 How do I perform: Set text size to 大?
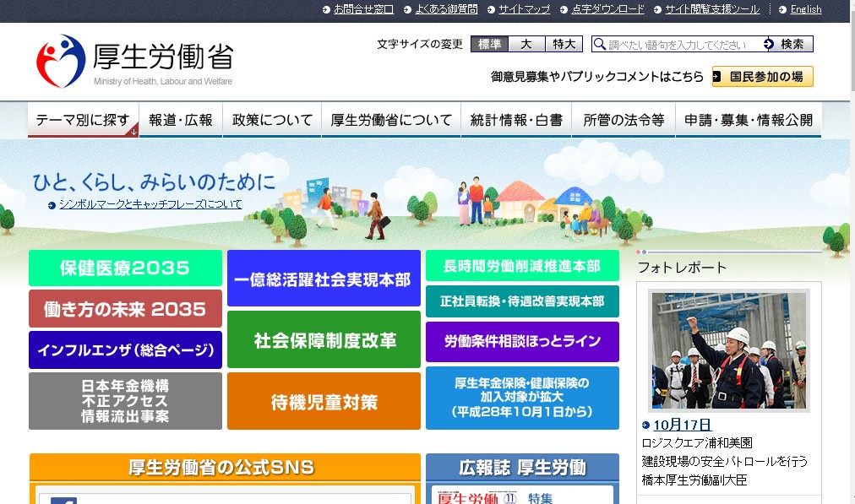526,44
